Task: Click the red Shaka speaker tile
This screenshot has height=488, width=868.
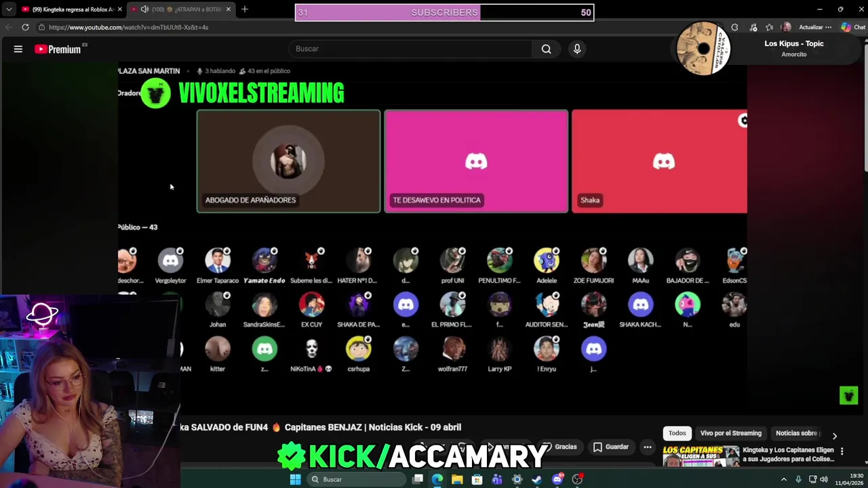Action: coord(659,161)
